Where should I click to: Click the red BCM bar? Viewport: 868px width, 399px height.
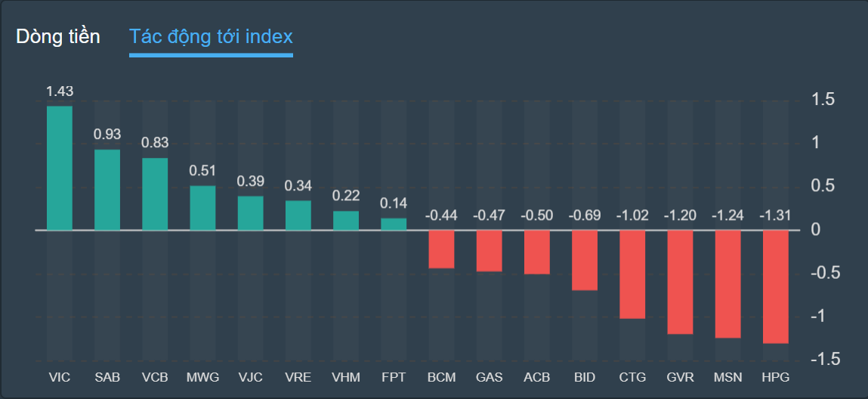(x=441, y=249)
